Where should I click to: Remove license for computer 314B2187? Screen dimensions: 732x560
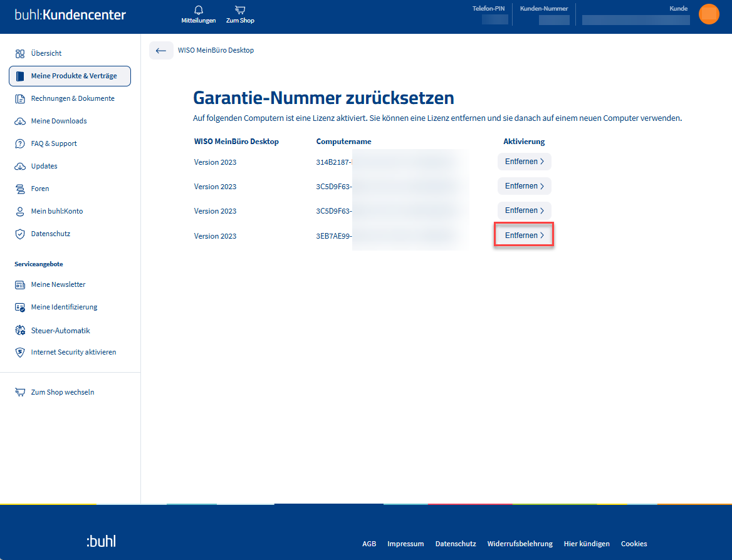tap(525, 162)
